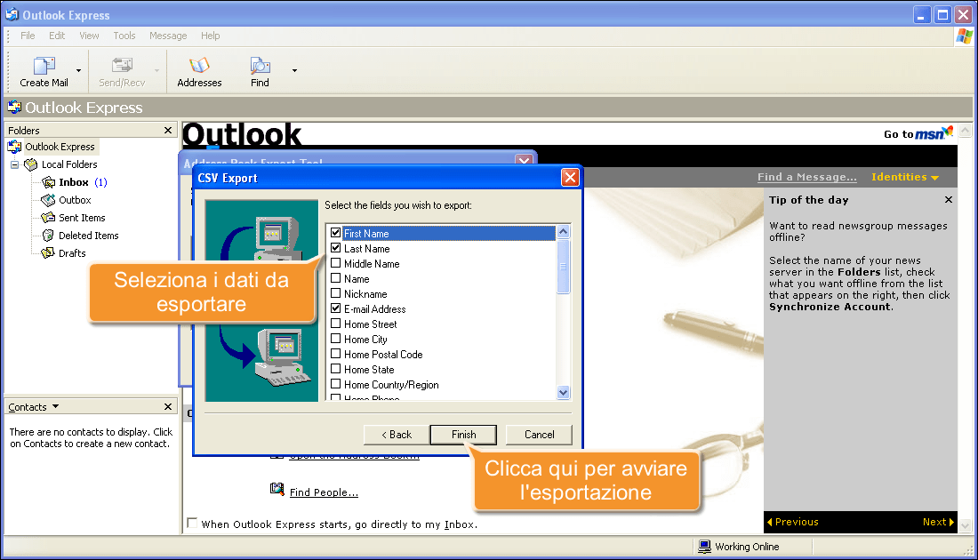Check the Home Street field
Screen dimensions: 978x560
(x=335, y=323)
